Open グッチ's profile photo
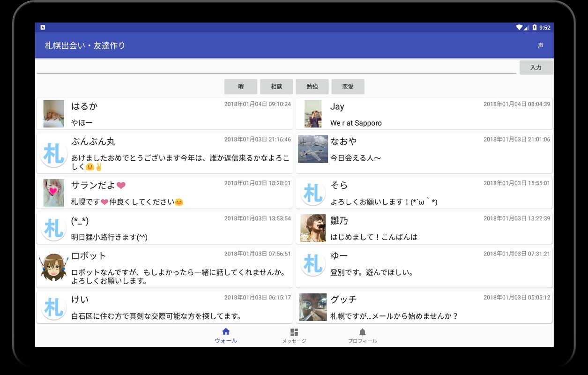Screen dimensions: 588x375 point(313,307)
